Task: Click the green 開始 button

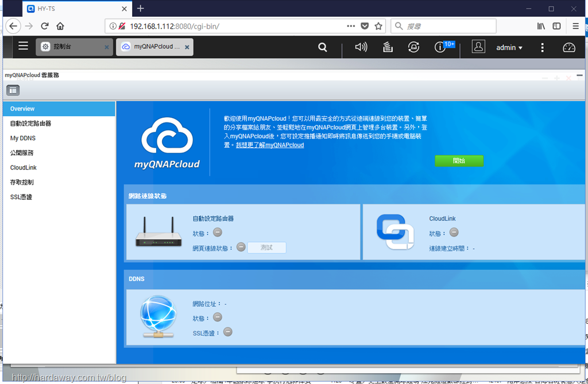Action: pyautogui.click(x=459, y=160)
